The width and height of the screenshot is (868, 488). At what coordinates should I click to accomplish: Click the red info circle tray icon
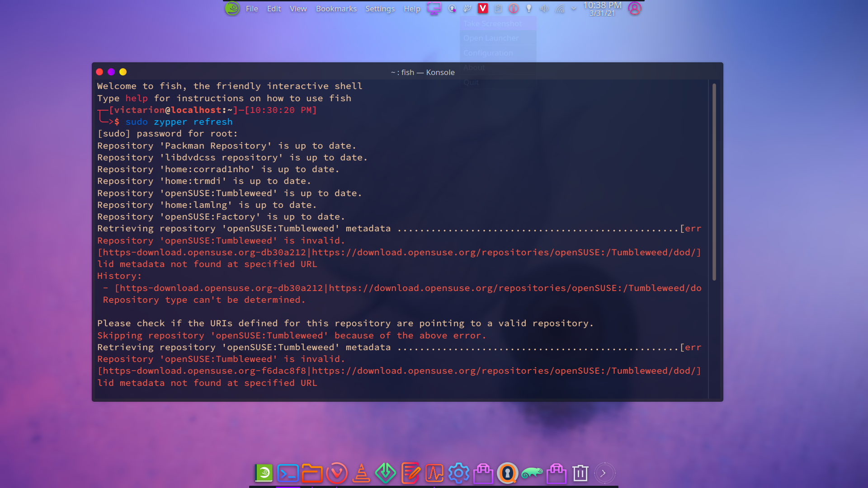tap(514, 9)
